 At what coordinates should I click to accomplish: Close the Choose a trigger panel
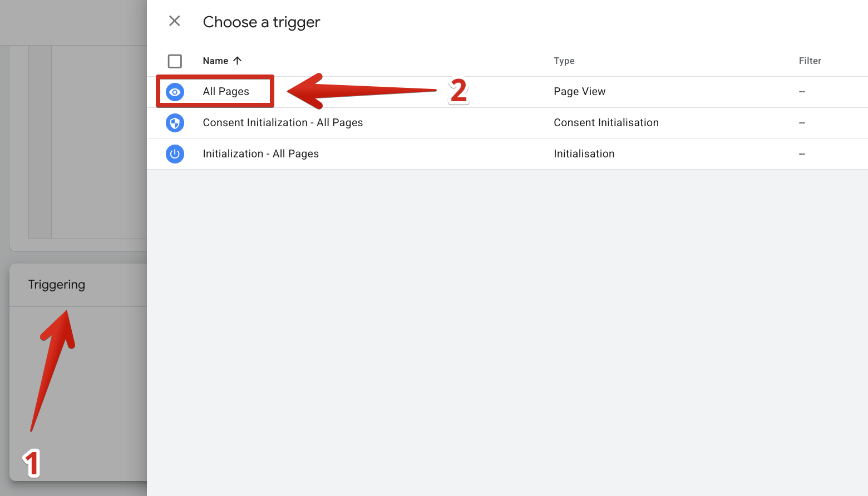pyautogui.click(x=175, y=21)
